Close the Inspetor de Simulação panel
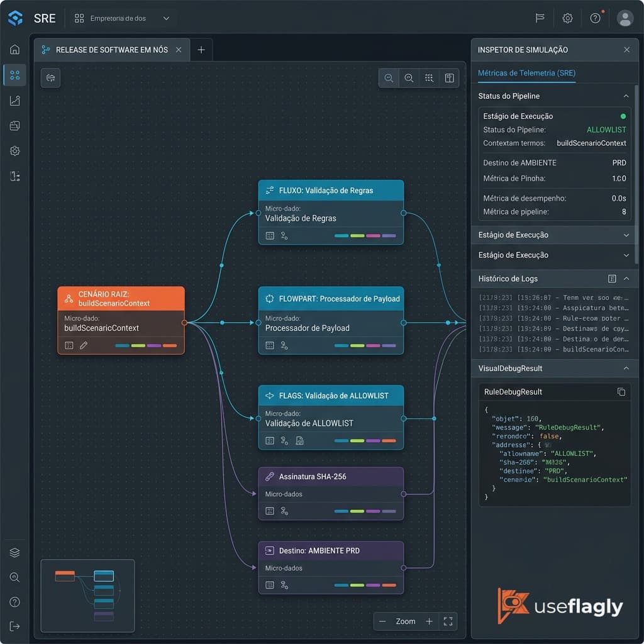 pyautogui.click(x=626, y=50)
